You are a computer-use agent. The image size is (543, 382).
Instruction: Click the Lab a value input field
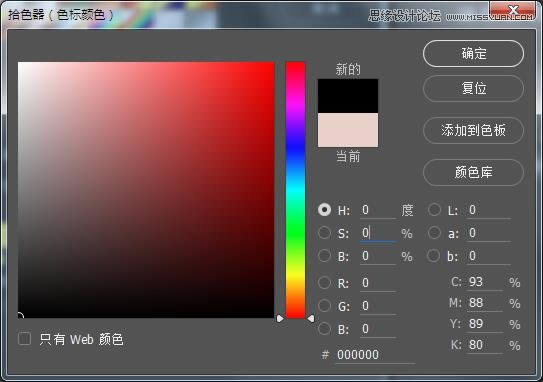coord(489,233)
